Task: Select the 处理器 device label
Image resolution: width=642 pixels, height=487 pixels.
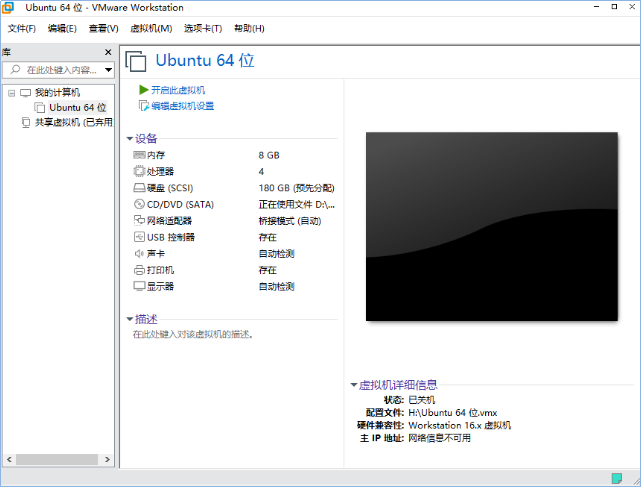Action: point(160,172)
